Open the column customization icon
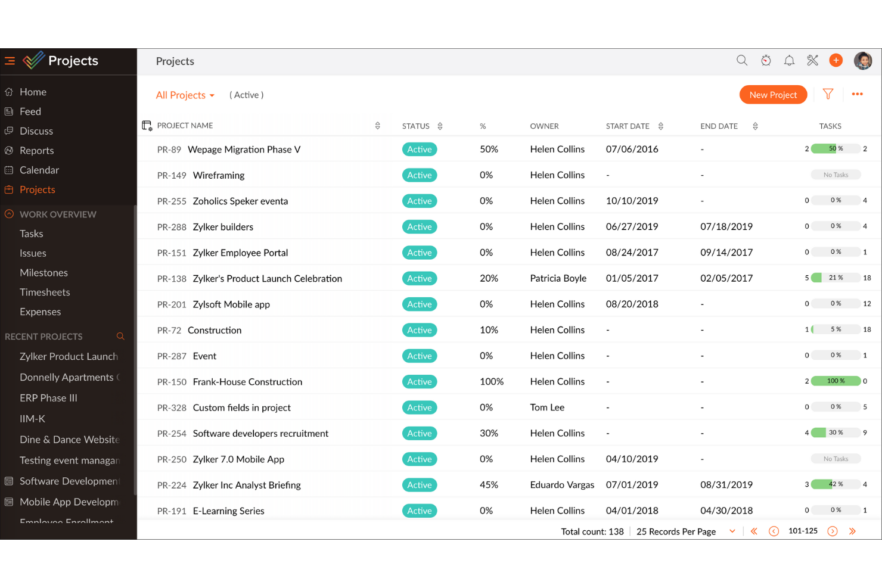The image size is (882, 588). pos(147,125)
